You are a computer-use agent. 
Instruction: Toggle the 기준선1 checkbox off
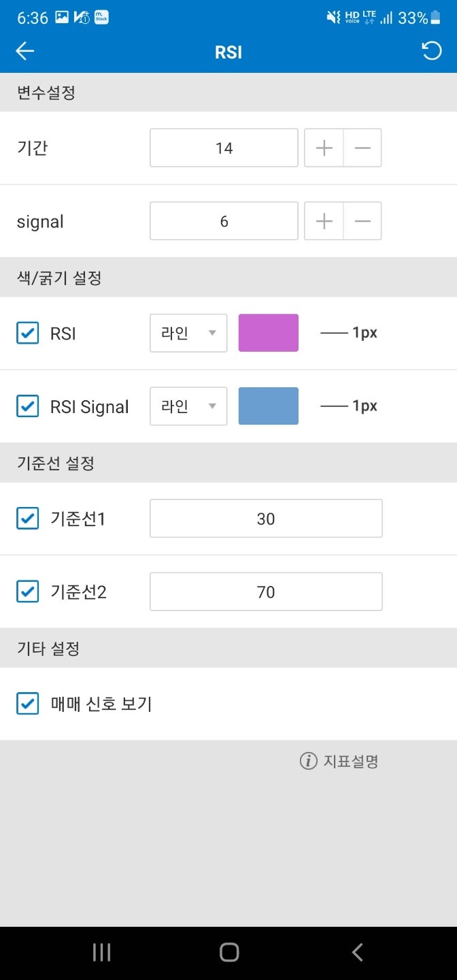point(27,518)
